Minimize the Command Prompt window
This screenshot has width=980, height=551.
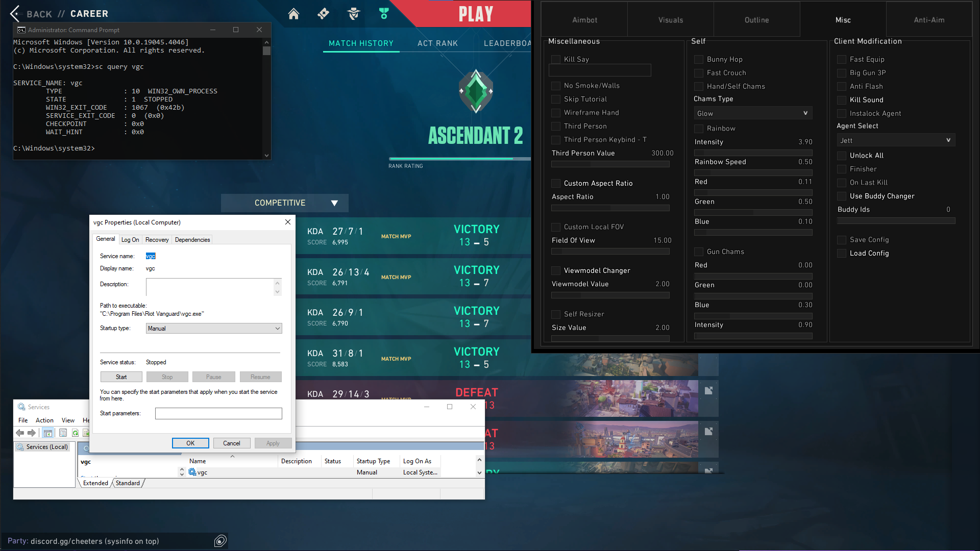[x=212, y=30]
